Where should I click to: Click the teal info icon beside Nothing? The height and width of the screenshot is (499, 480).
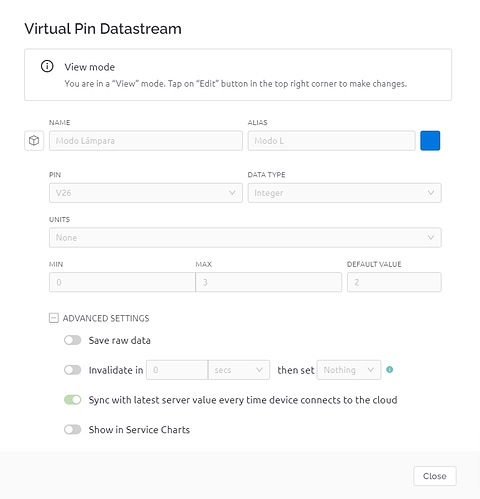(389, 370)
